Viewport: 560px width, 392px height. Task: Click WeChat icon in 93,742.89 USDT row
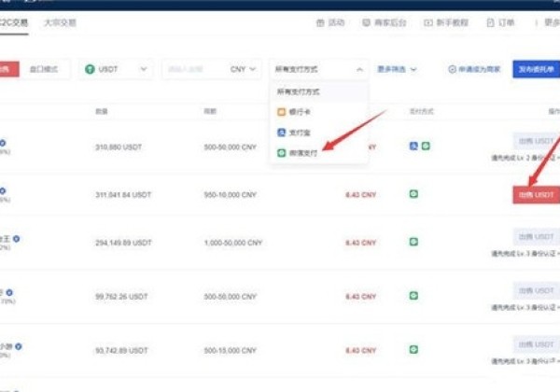(413, 349)
